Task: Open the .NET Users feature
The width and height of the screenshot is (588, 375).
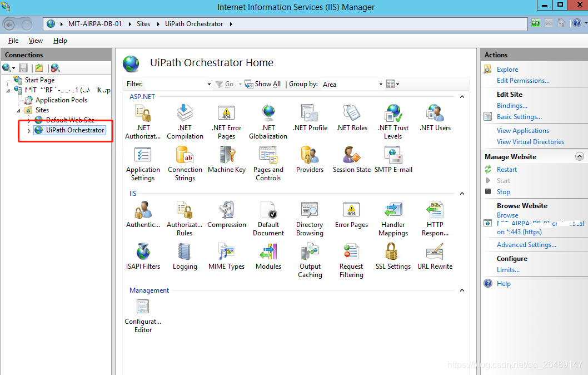Action: point(435,119)
